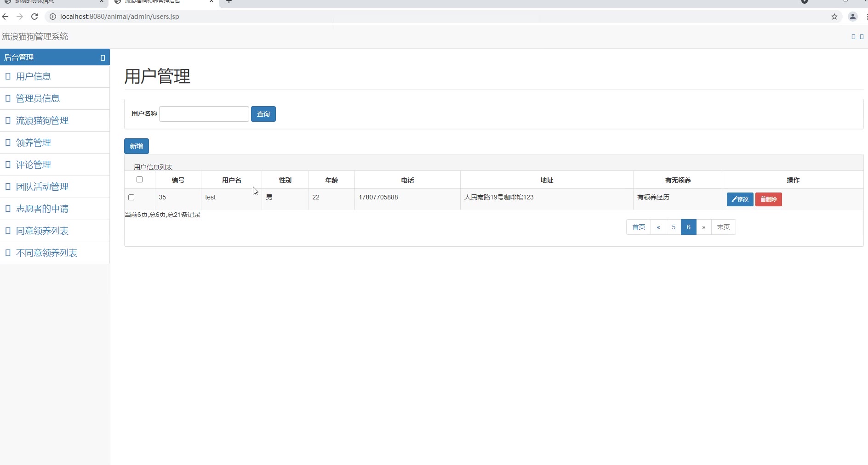
Task: Click 编号 column header
Action: coord(178,180)
